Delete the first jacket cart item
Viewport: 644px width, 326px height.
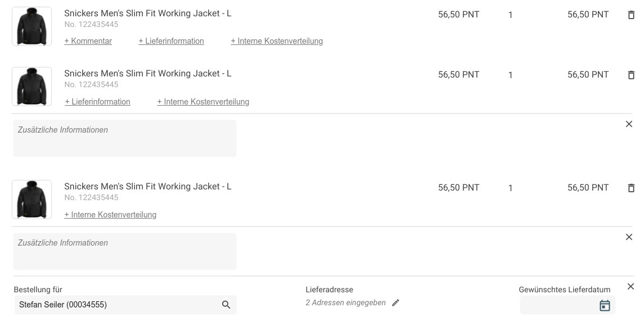tap(631, 15)
